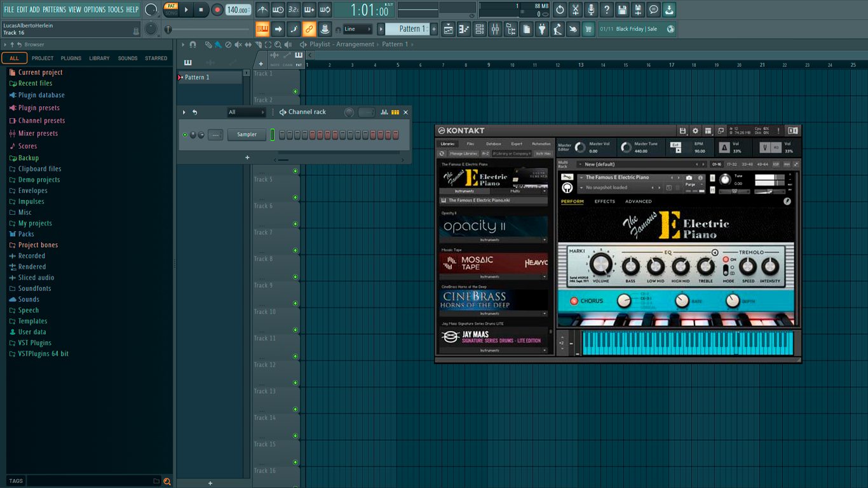Open the FILE menu

pos(9,10)
